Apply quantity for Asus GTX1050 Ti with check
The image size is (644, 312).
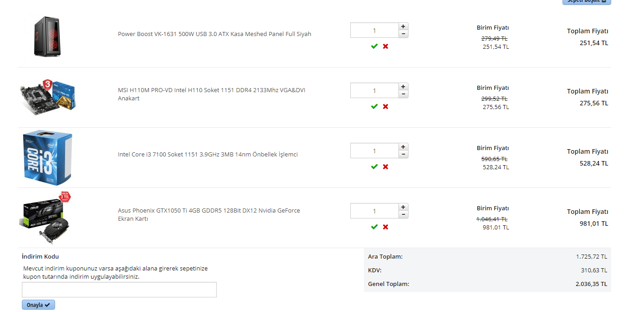coord(374,227)
